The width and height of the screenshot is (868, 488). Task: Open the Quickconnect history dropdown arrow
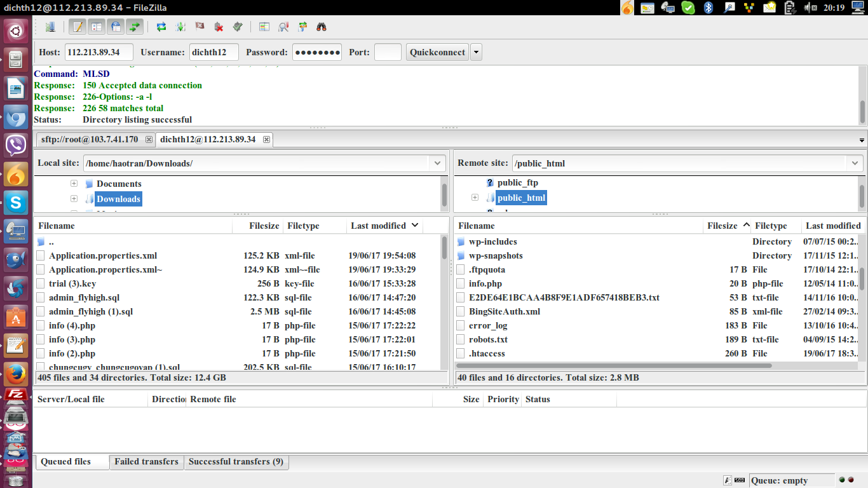476,52
